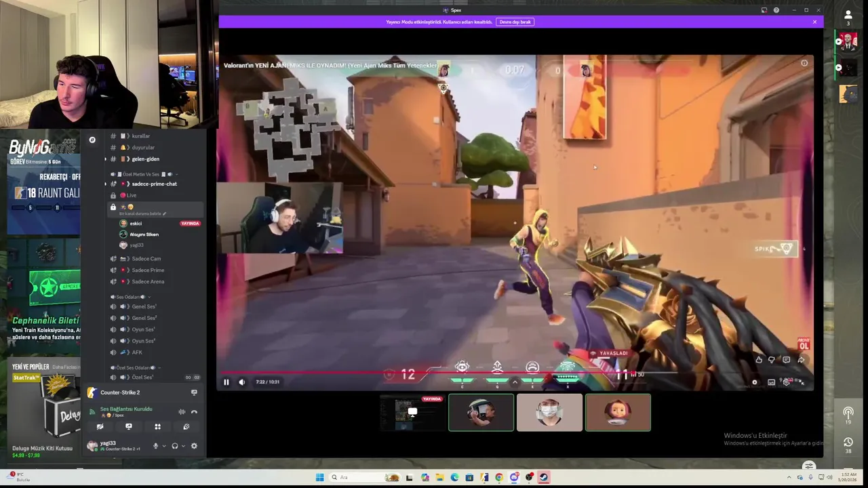Mute microphone in Discord user panel
Screen dimensions: 868x488
tap(155, 446)
